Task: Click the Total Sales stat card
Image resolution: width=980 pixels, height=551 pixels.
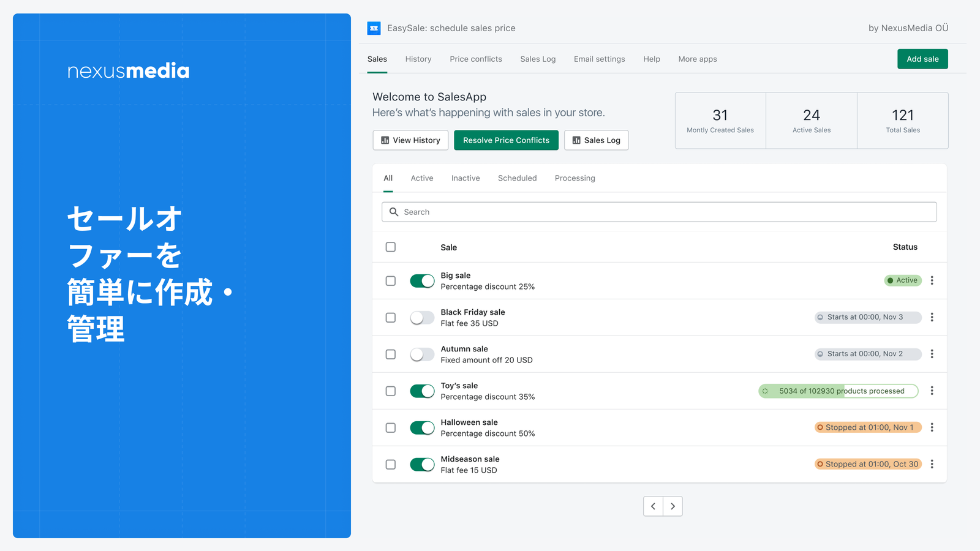Action: coord(903,121)
